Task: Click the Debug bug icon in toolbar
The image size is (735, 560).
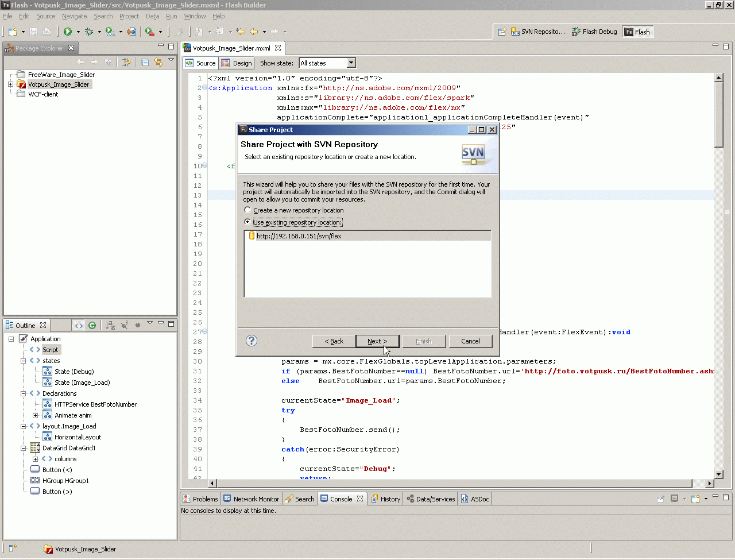Action: click(89, 32)
